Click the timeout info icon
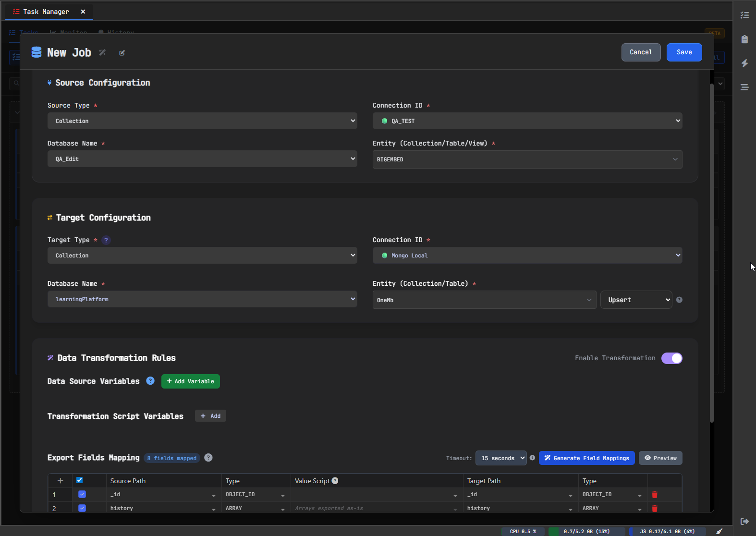Viewport: 756px width, 536px height. click(532, 458)
